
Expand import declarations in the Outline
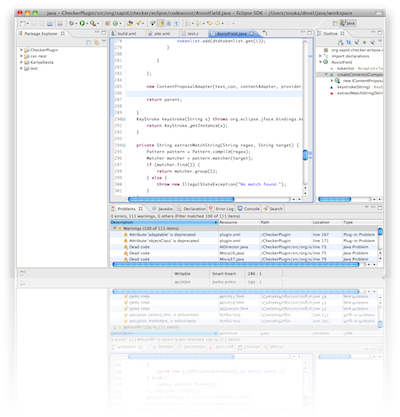[320, 56]
